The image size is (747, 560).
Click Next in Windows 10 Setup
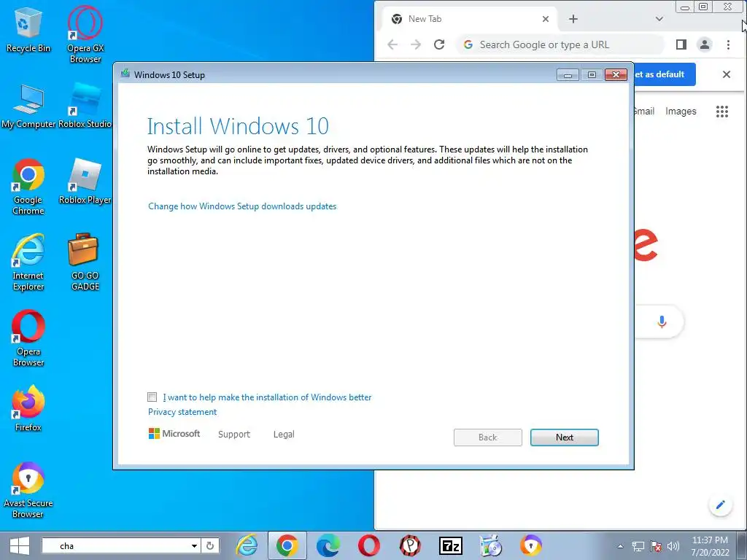click(x=564, y=437)
